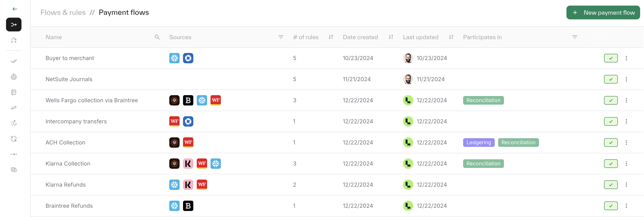Open the transfer arrows sidebar icon
Screen dimensions: 644x217
coord(14,108)
